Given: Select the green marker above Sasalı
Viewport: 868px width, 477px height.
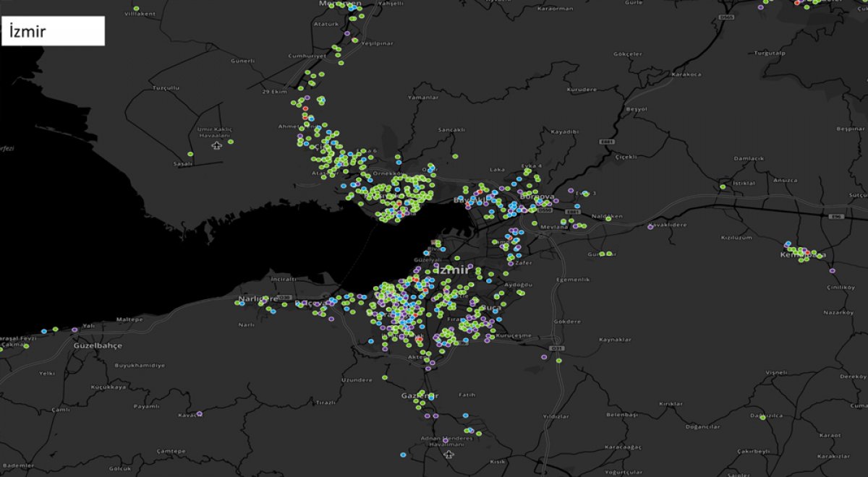Looking at the screenshot, I should click(190, 154).
